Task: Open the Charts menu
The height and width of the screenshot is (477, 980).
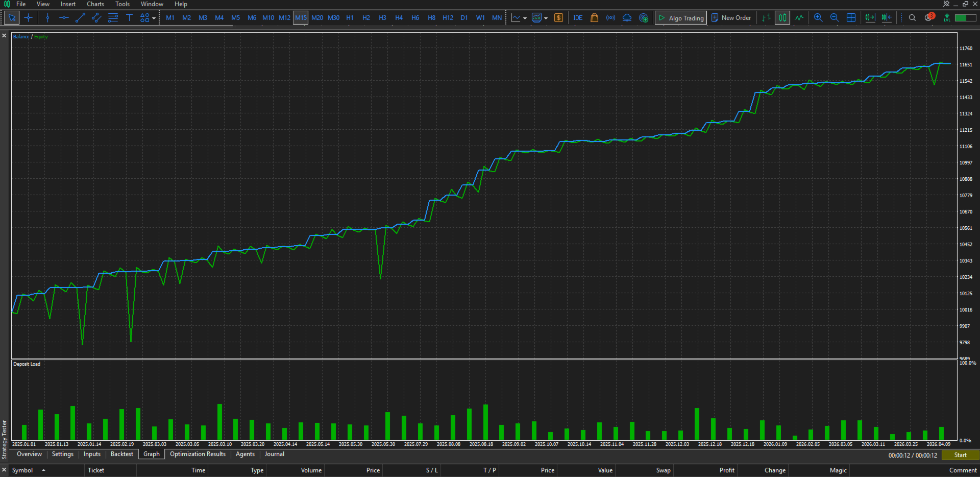Action: coord(95,4)
